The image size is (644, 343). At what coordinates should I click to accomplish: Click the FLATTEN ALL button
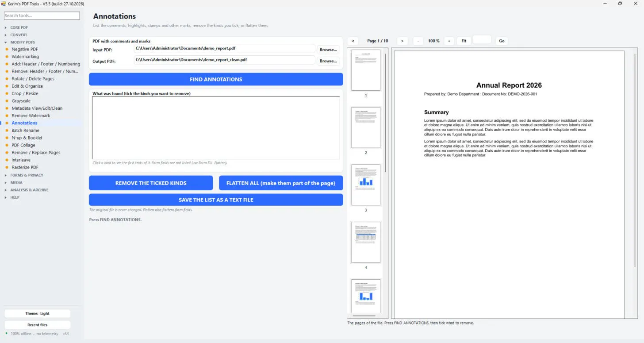[x=281, y=183]
